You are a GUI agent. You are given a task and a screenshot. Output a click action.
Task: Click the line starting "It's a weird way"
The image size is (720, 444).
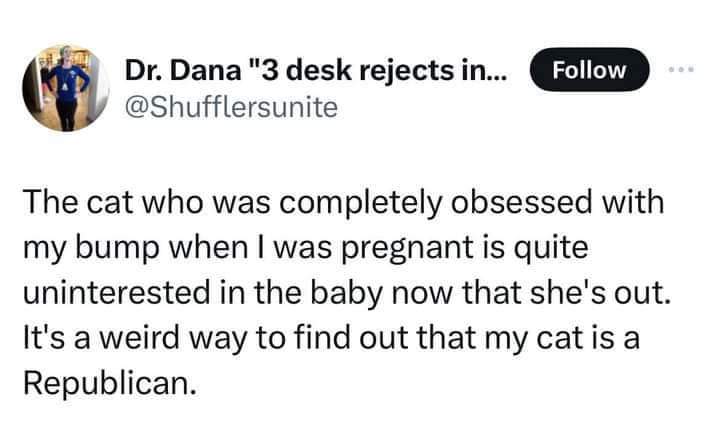point(331,338)
